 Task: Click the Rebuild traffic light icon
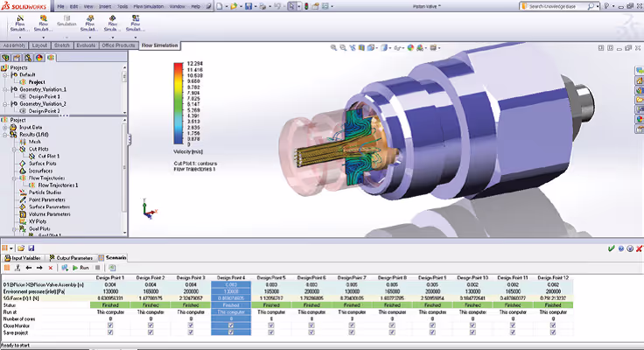tap(306, 6)
